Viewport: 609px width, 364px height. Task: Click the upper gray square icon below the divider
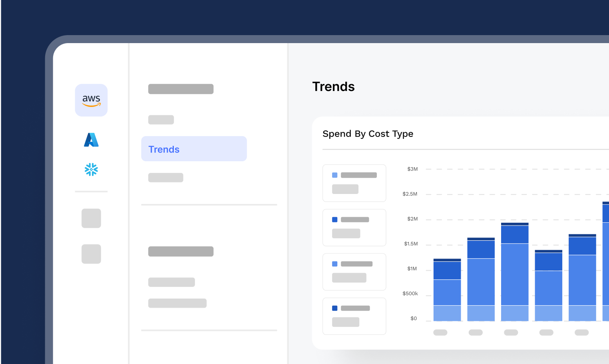tap(91, 218)
